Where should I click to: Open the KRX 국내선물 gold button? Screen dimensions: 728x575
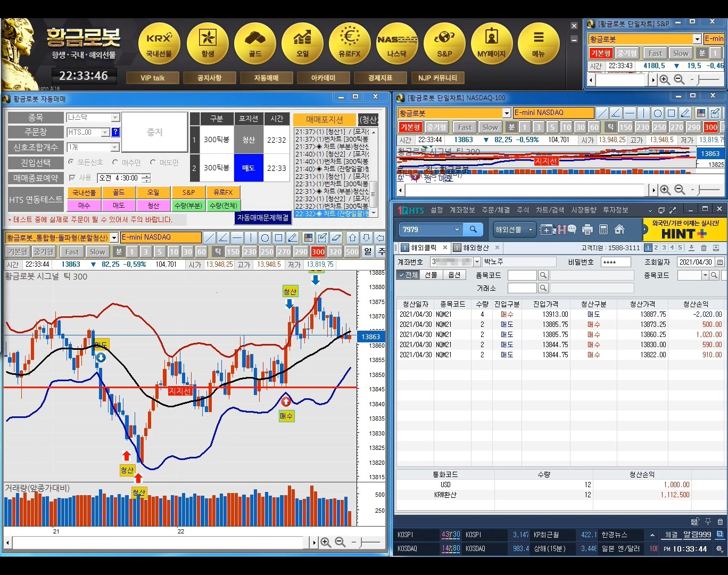click(159, 44)
